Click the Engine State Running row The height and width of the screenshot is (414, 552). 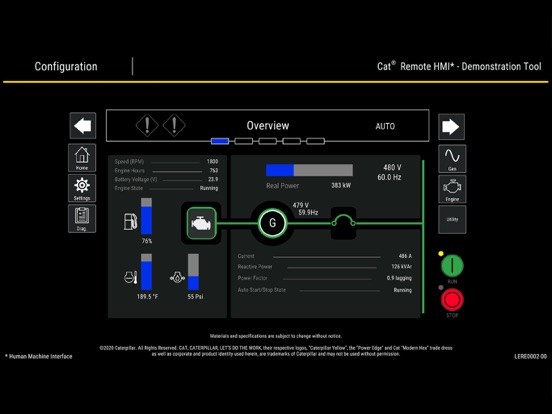point(166,188)
